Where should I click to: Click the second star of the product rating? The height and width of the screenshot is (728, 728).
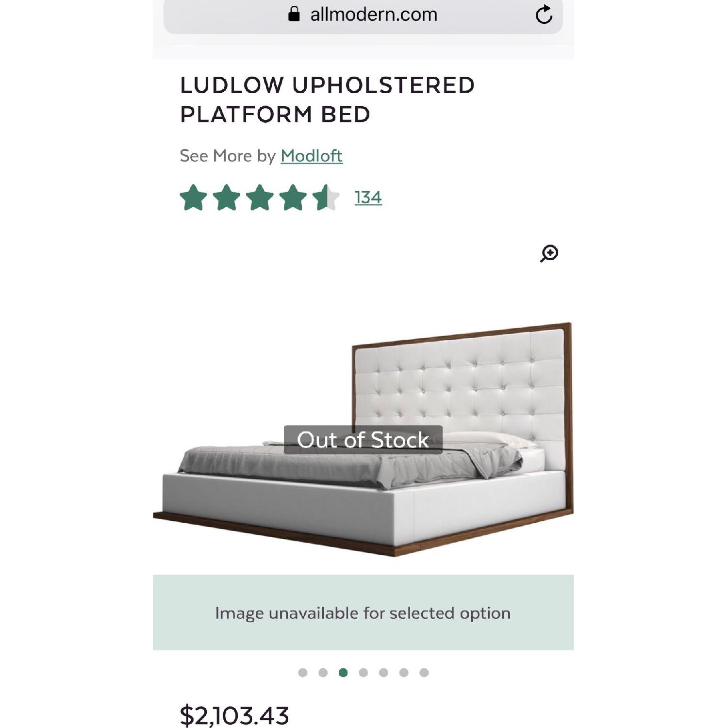pos(226,197)
